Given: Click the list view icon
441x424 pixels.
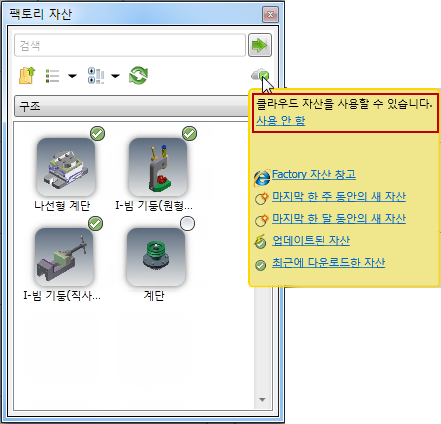Looking at the screenshot, I should click(52, 76).
